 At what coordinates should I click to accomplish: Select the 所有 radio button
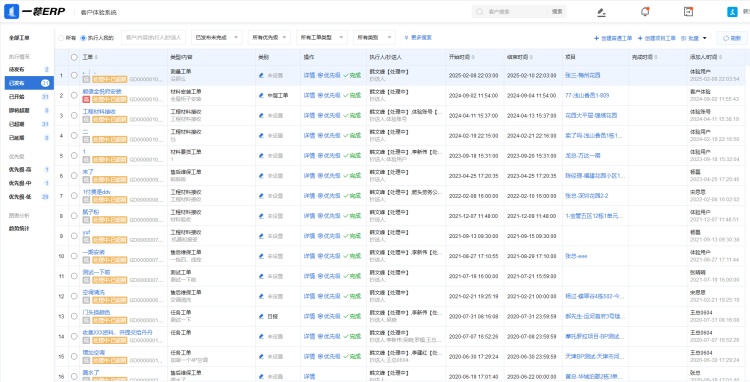(61, 38)
